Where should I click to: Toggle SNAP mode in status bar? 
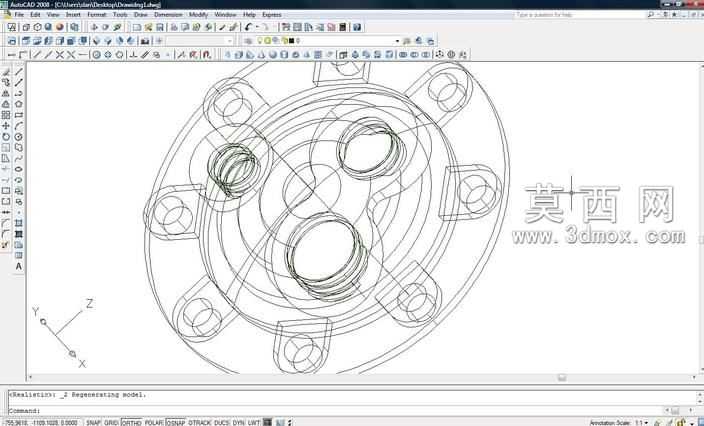click(x=93, y=422)
